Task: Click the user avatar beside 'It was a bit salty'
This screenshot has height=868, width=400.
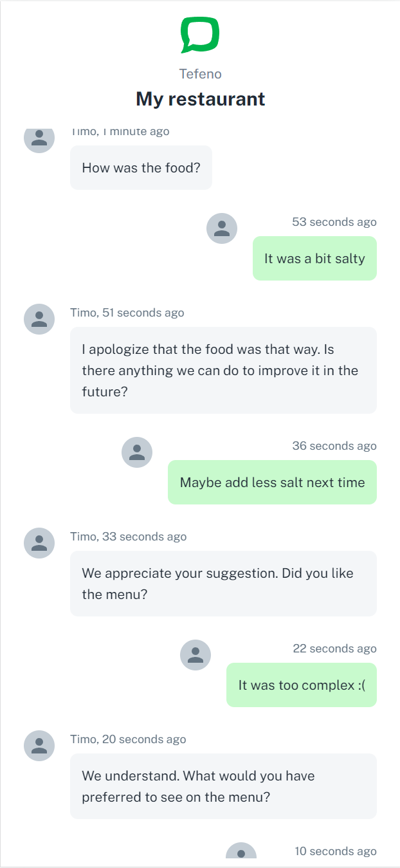Action: [x=222, y=228]
